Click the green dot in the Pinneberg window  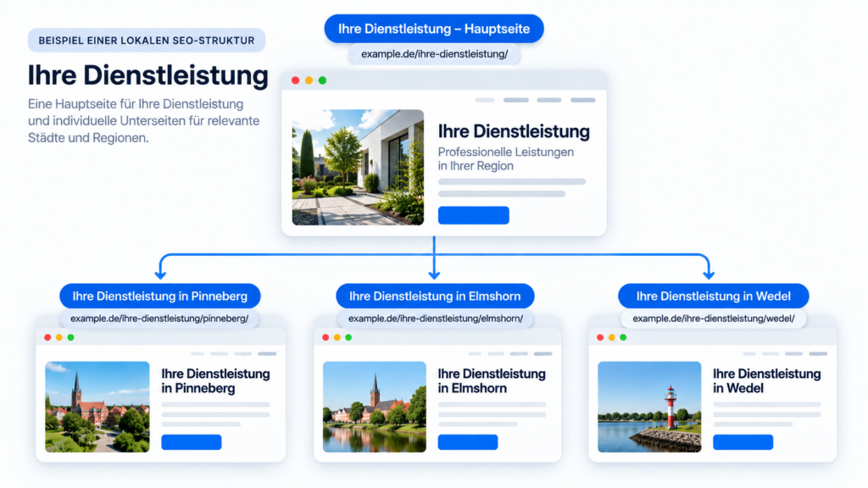(x=71, y=337)
